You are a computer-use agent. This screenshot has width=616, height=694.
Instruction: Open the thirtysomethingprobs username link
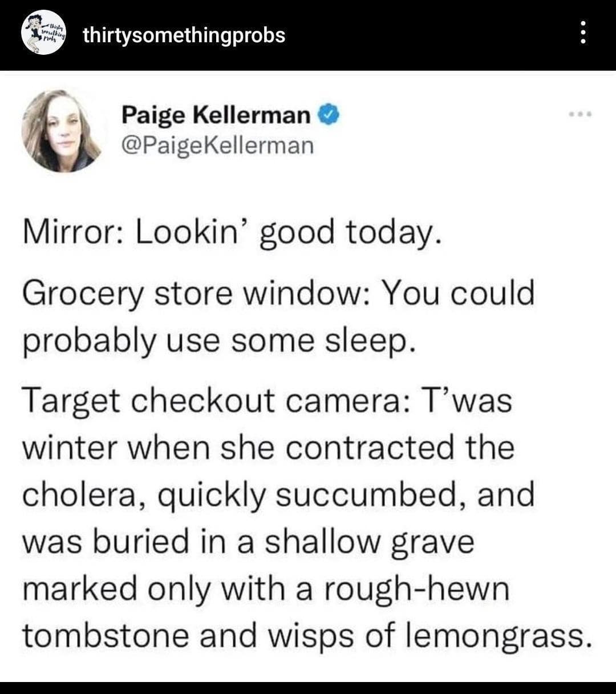click(x=184, y=35)
